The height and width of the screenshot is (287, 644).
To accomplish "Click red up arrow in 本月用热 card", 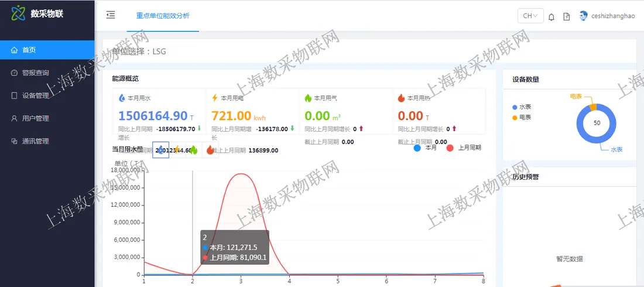I will (x=454, y=129).
